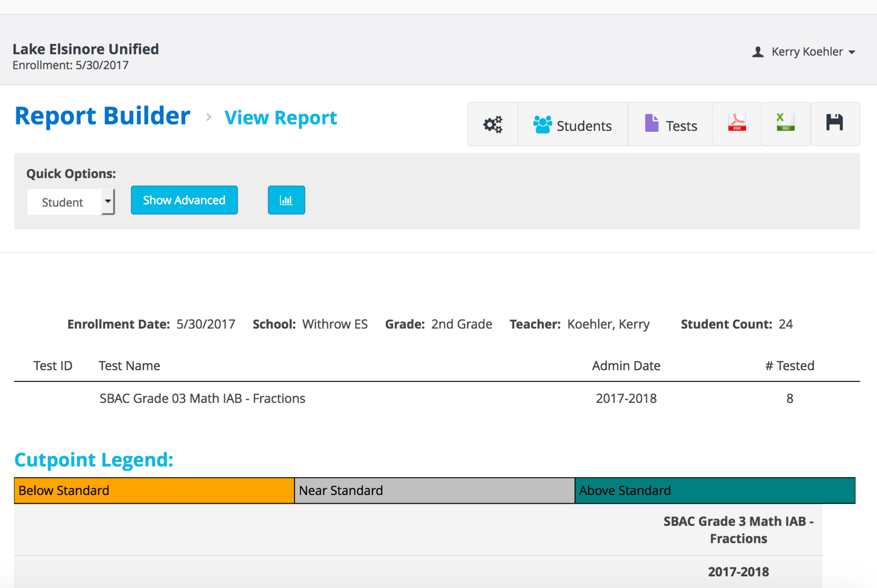Open the settings gears icon
Image resolution: width=877 pixels, height=588 pixels.
click(492, 125)
